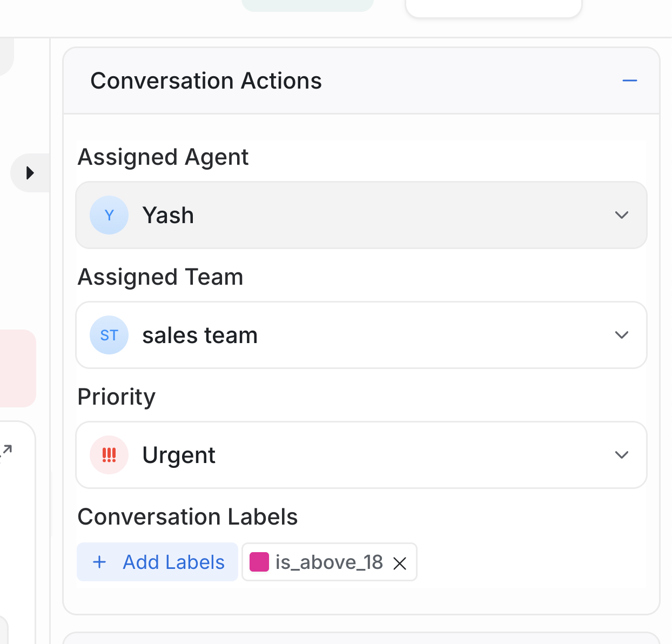Click the red Urgent priority icon
The width and height of the screenshot is (672, 644).
click(x=109, y=455)
